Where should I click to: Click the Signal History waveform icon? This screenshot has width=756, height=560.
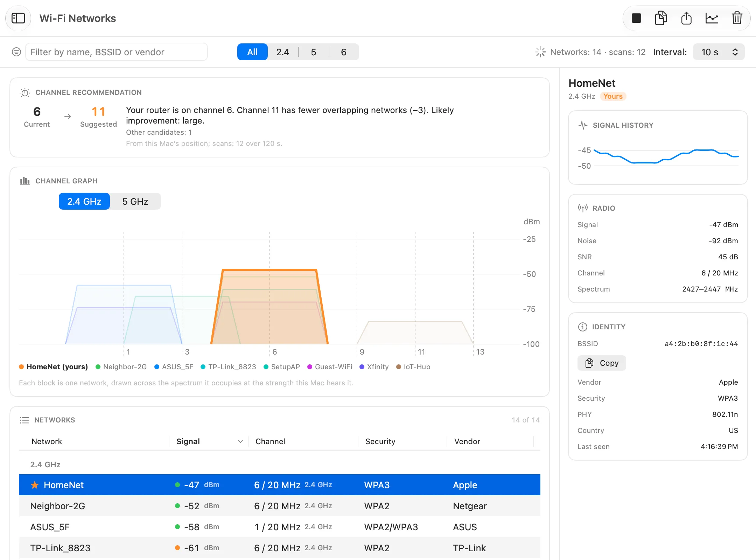[583, 125]
